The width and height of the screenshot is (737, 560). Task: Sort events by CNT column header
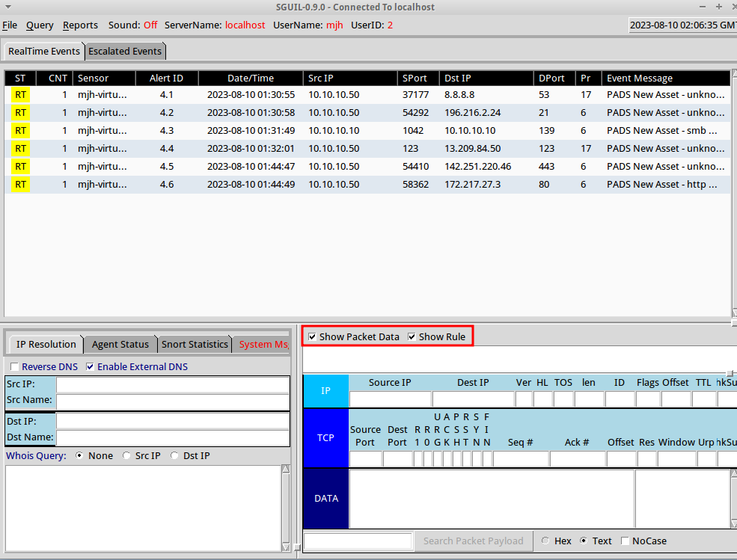[x=55, y=78]
